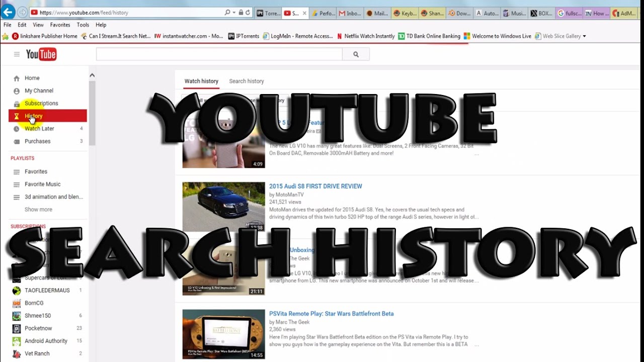This screenshot has height=362, width=644.
Task: Open IPTorrents bookmark
Action: 244,36
